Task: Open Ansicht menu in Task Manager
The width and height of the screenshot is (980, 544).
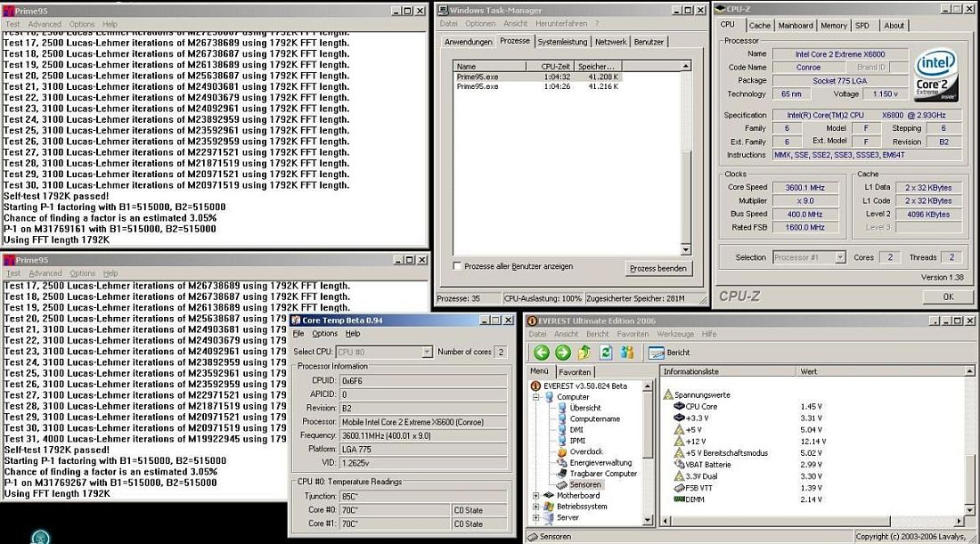Action: (x=516, y=24)
